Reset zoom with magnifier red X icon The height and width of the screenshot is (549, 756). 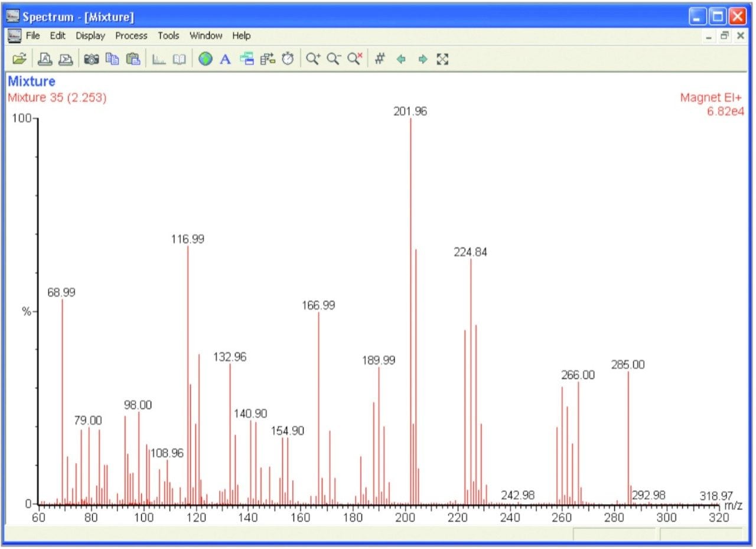coord(354,59)
